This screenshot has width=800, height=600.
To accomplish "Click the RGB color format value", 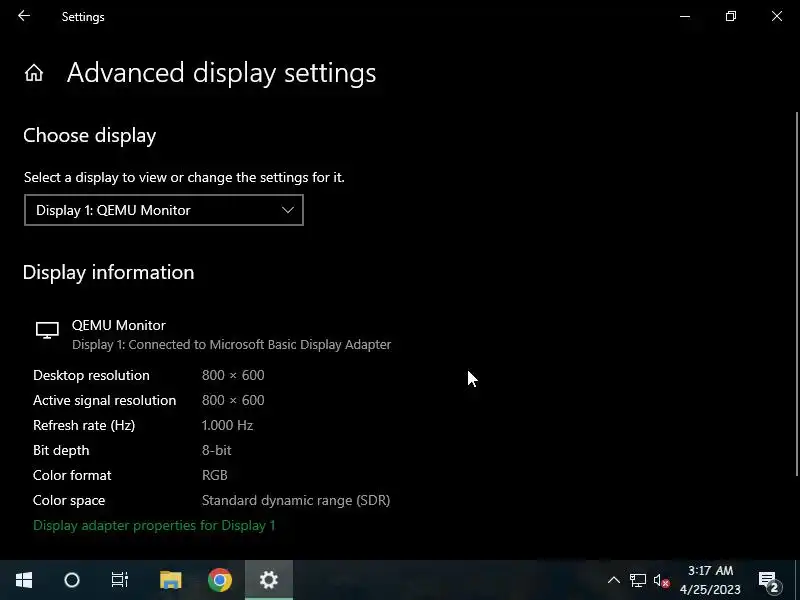I will click(x=215, y=476).
